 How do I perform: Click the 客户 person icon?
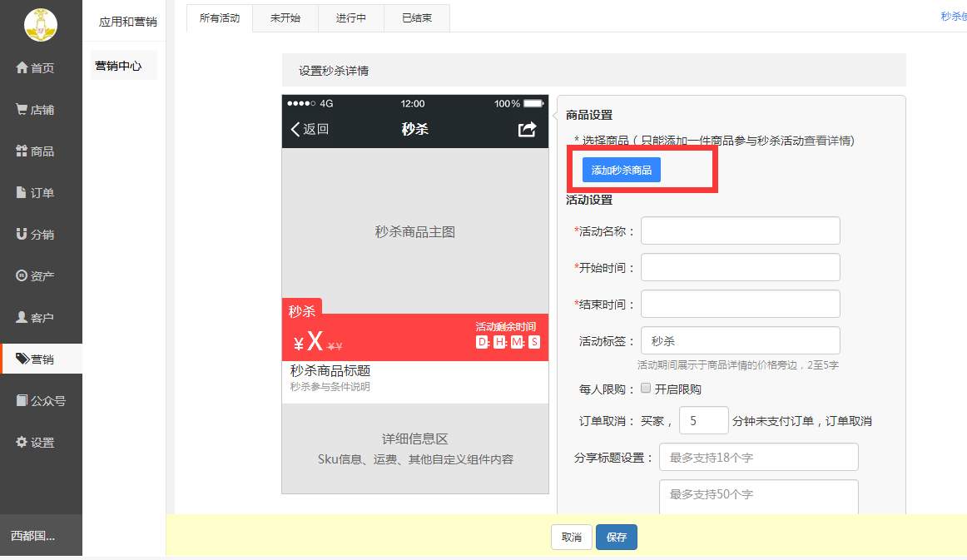point(22,318)
